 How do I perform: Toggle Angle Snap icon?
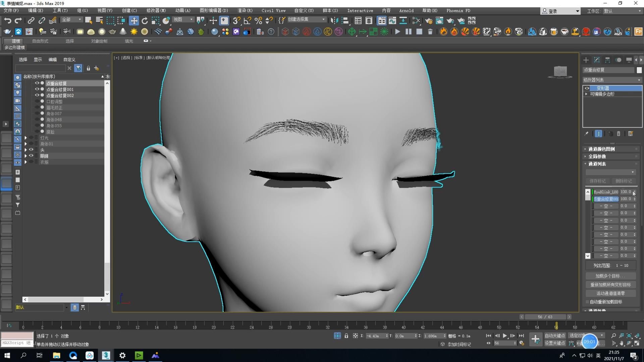pos(247,21)
